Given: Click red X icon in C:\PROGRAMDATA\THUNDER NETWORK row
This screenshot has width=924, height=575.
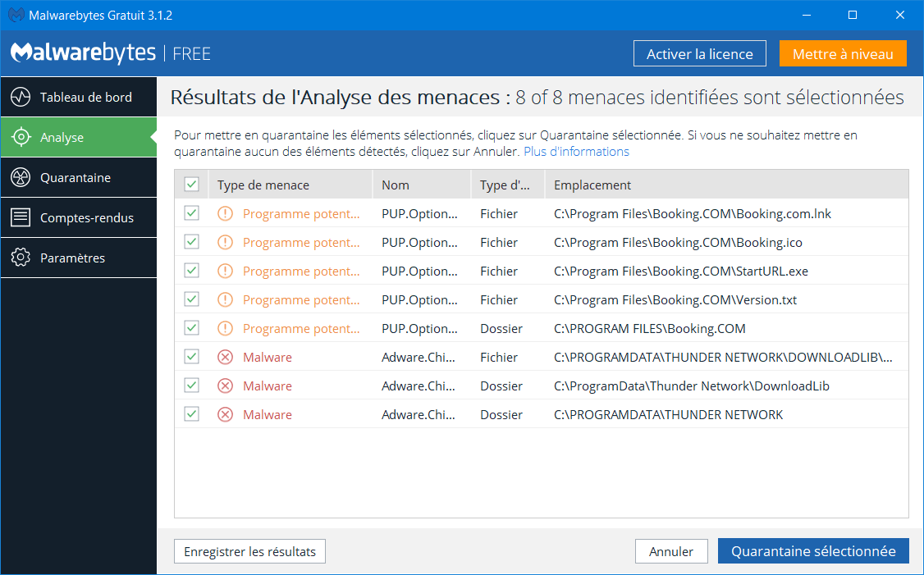Looking at the screenshot, I should tap(225, 414).
